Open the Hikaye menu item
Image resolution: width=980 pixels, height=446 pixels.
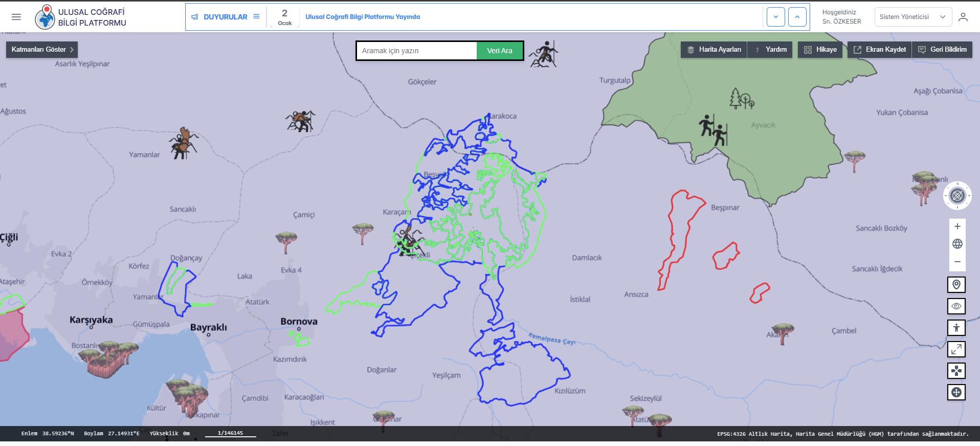820,50
